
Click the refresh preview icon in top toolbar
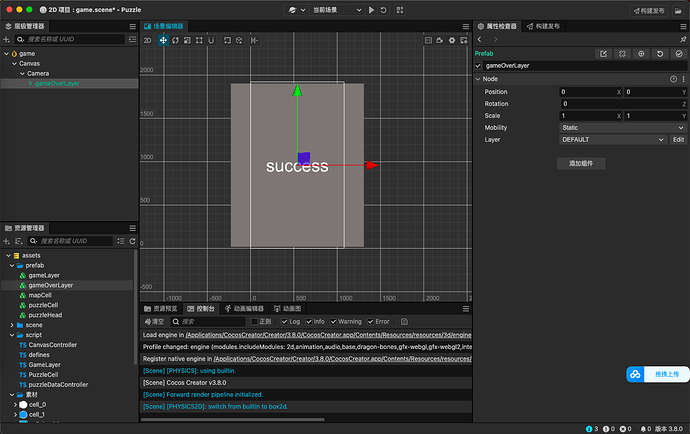coord(384,9)
